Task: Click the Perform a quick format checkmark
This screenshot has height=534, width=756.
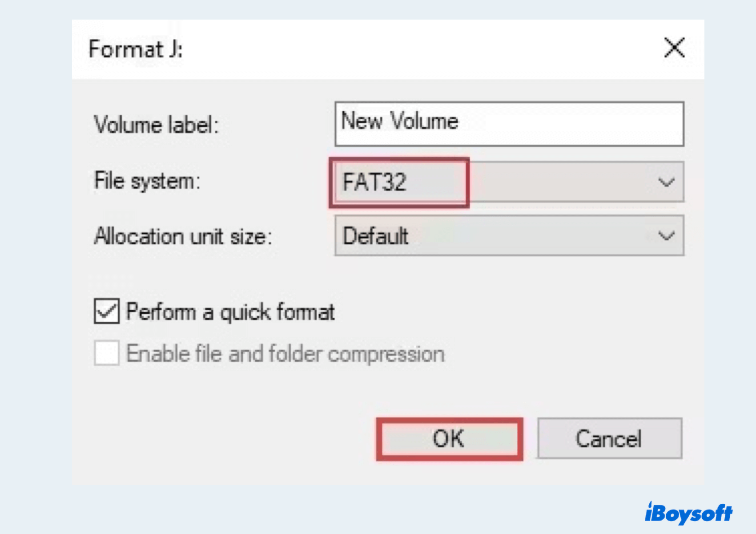Action: click(107, 311)
